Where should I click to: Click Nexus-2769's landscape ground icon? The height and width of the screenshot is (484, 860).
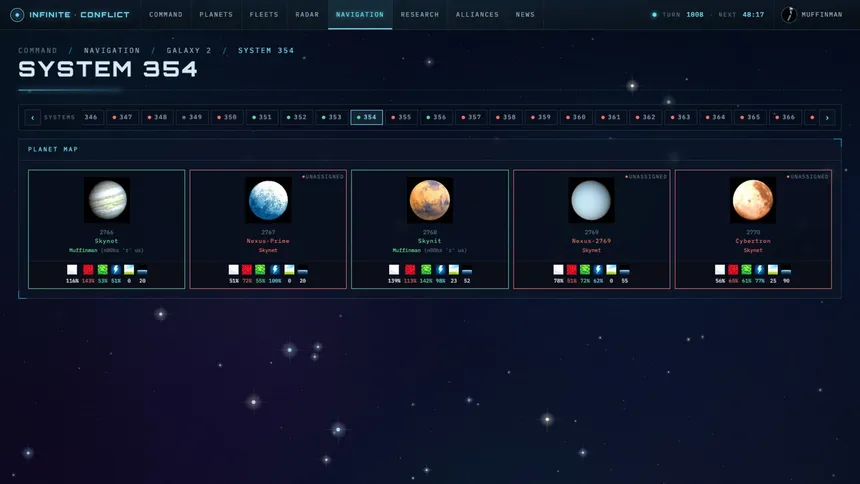(x=611, y=269)
